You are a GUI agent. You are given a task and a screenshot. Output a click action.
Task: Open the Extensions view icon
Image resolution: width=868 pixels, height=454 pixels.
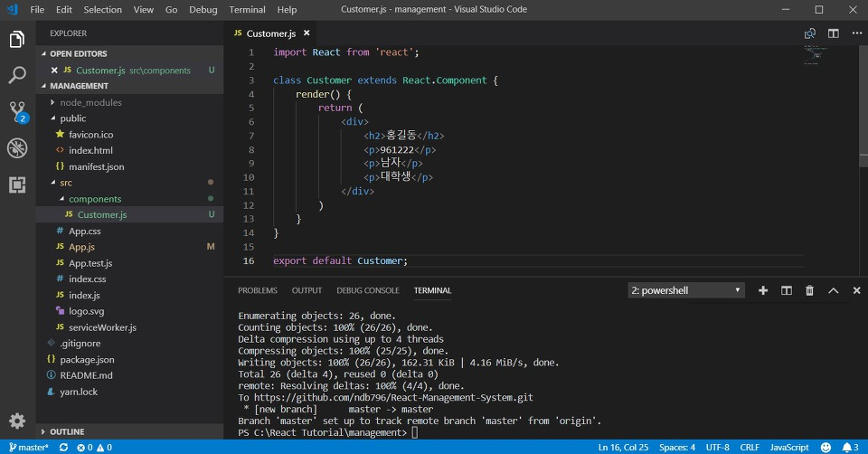click(17, 184)
